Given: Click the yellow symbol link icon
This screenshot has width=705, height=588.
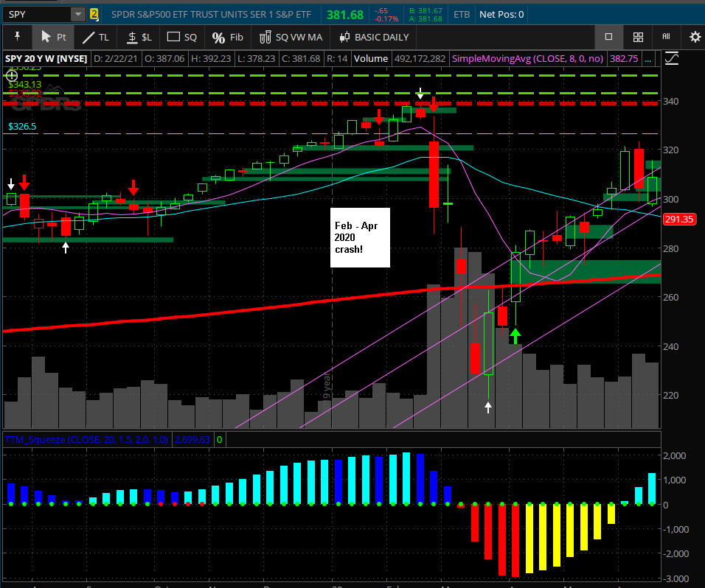Looking at the screenshot, I should pos(94,15).
